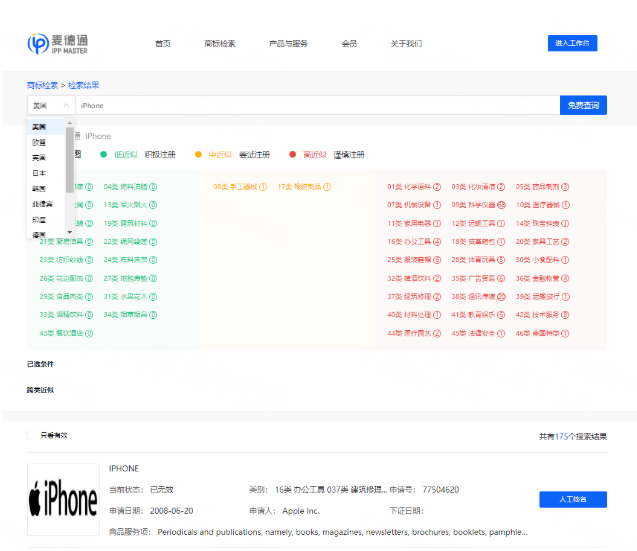Viewport: 637px width, 551px height.
Task: Select 欧盟 in the country list
Action: click(x=46, y=142)
